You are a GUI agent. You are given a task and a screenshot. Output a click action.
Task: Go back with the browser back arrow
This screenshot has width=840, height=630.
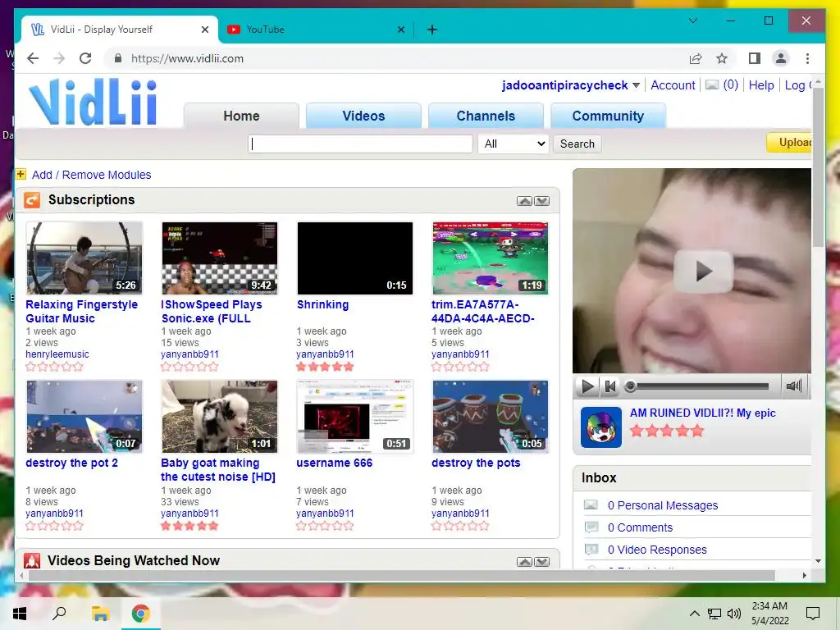pyautogui.click(x=33, y=58)
